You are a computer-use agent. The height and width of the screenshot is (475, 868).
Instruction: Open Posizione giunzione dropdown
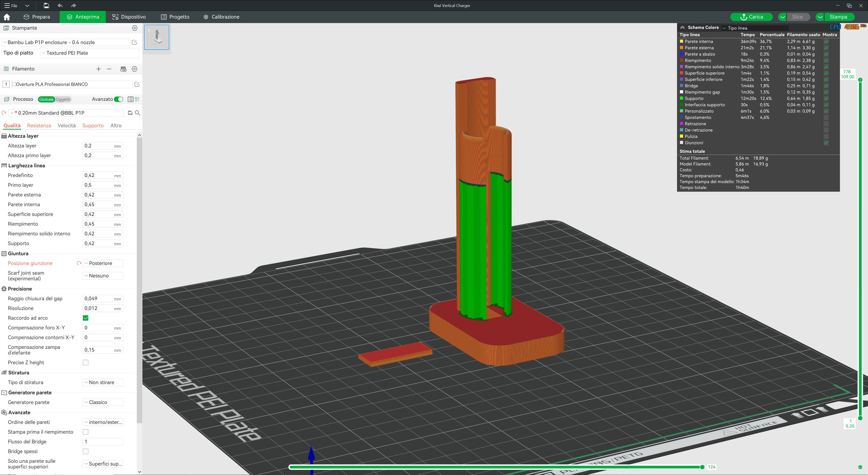103,263
